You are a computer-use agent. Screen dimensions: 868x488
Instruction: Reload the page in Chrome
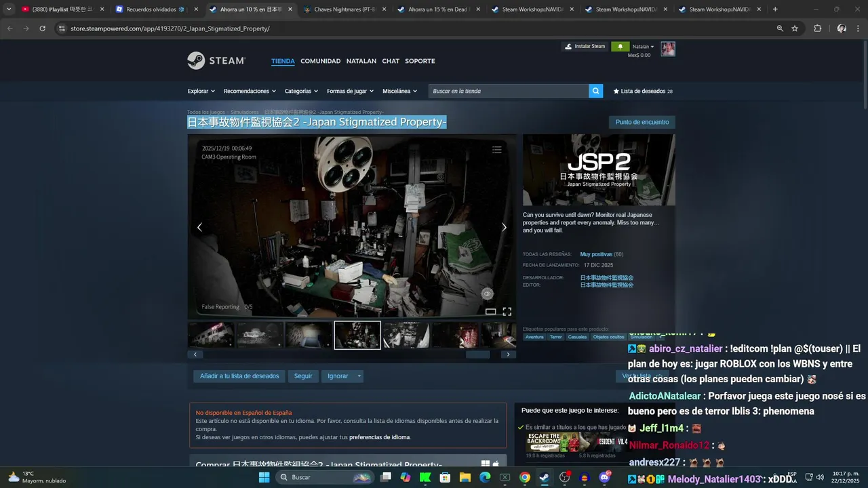tap(42, 28)
